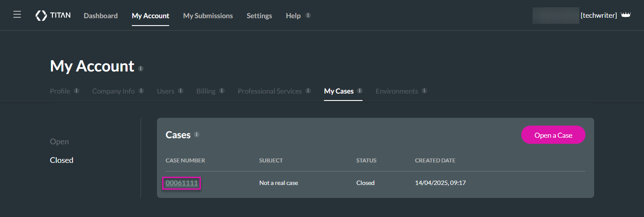Click the info icon beside Environments tab
The height and width of the screenshot is (217, 644).
coord(424,91)
